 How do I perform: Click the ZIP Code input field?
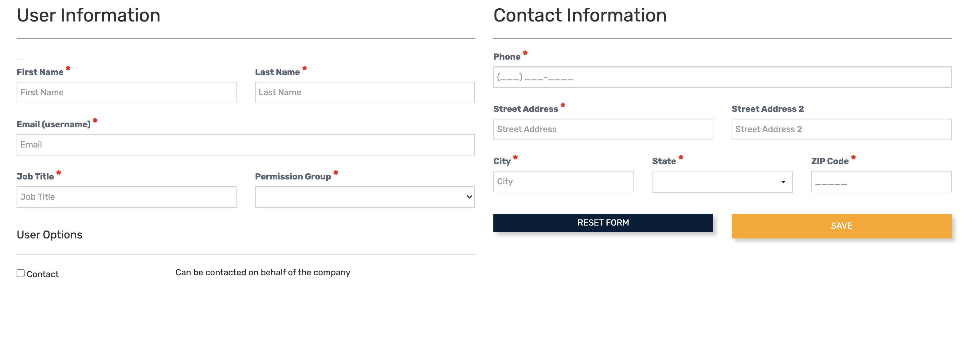881,182
